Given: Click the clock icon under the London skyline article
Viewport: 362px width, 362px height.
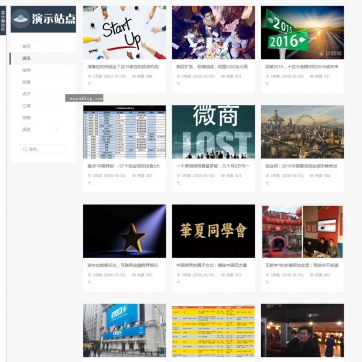Looking at the screenshot, I should click(267, 176).
